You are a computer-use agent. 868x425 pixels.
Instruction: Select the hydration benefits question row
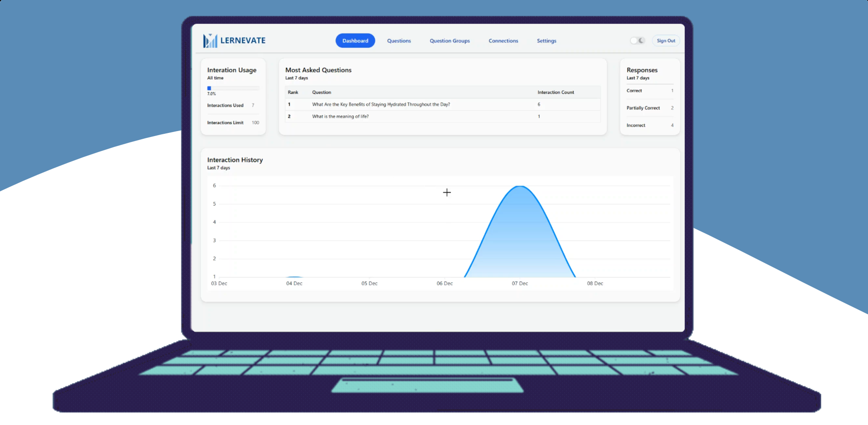[x=443, y=104]
